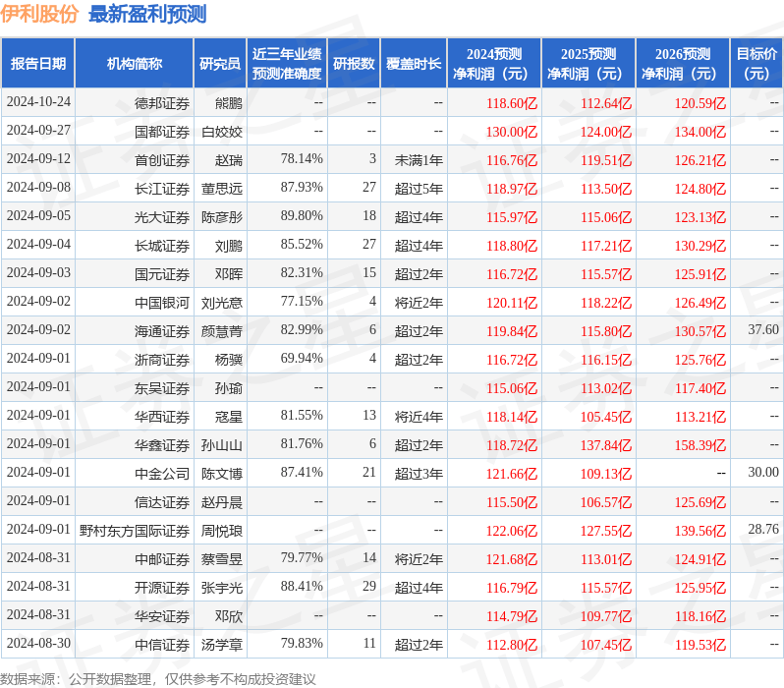Screen dimensions: 784x688
Task: Click analyst name 汤学章
Action: (222, 646)
